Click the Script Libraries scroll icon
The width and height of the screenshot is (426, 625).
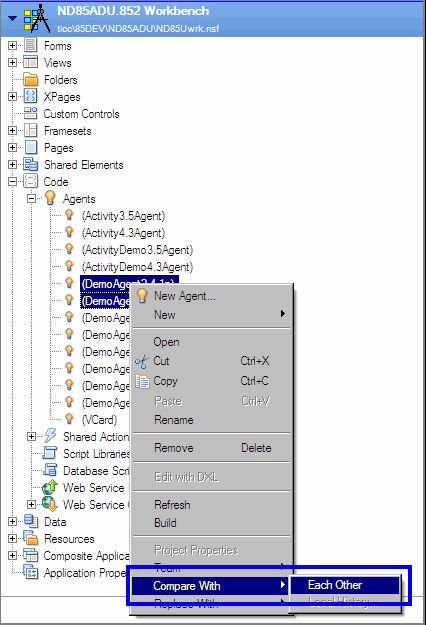pos(50,453)
